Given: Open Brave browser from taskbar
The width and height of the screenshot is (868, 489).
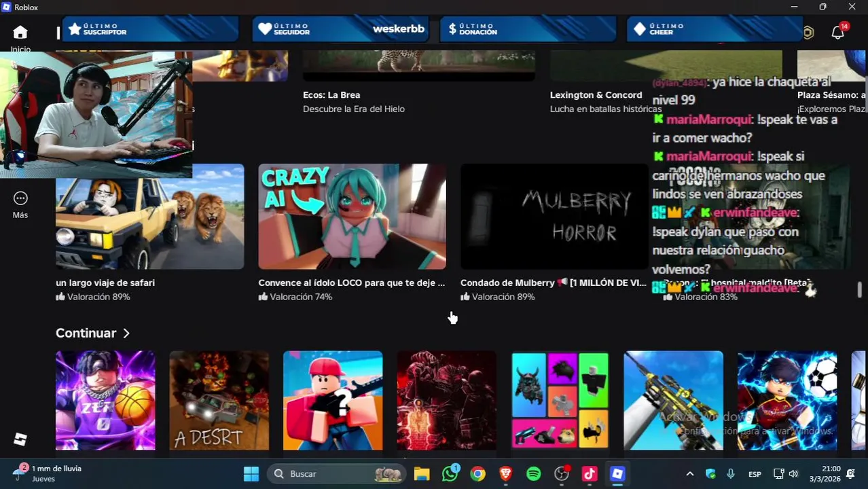Looking at the screenshot, I should pos(506,474).
